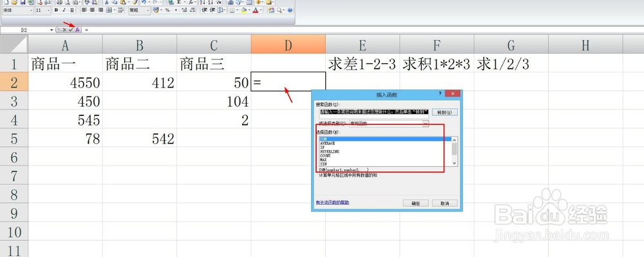Image resolution: width=644 pixels, height=257 pixels.
Task: Align cell text right
Action: click(x=100, y=10)
